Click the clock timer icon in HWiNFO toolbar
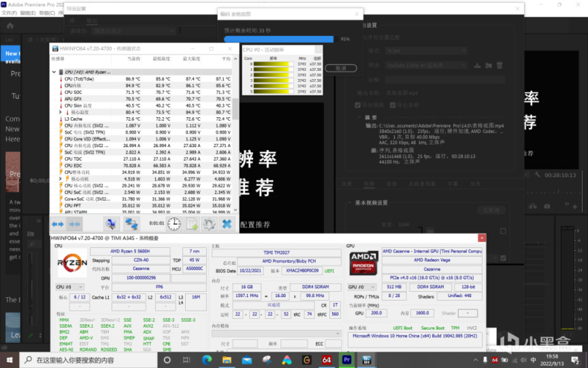This screenshot has width=588, height=368. pyautogui.click(x=174, y=224)
